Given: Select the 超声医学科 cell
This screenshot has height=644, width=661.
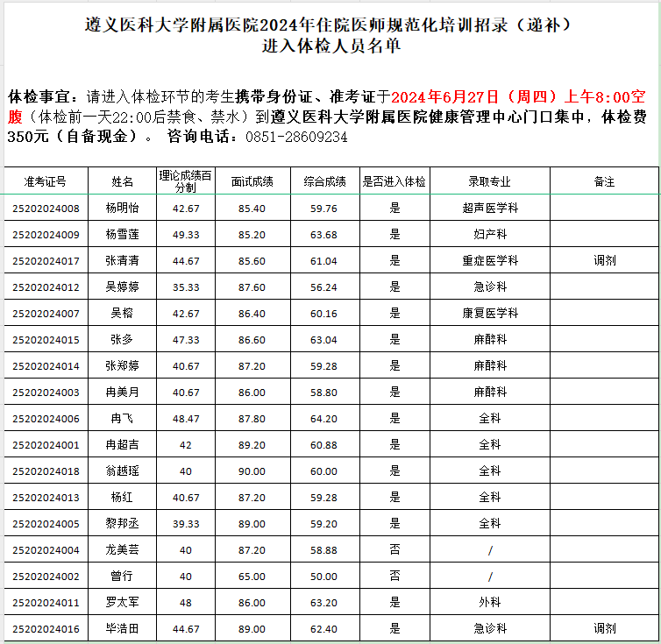Looking at the screenshot, I should (490, 208).
